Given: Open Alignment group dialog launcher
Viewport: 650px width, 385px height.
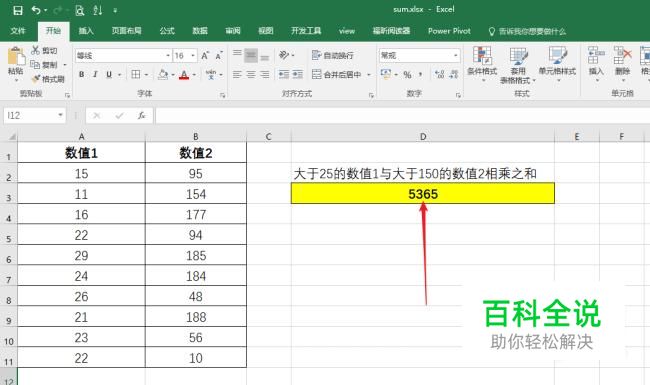Looking at the screenshot, I should [x=371, y=95].
